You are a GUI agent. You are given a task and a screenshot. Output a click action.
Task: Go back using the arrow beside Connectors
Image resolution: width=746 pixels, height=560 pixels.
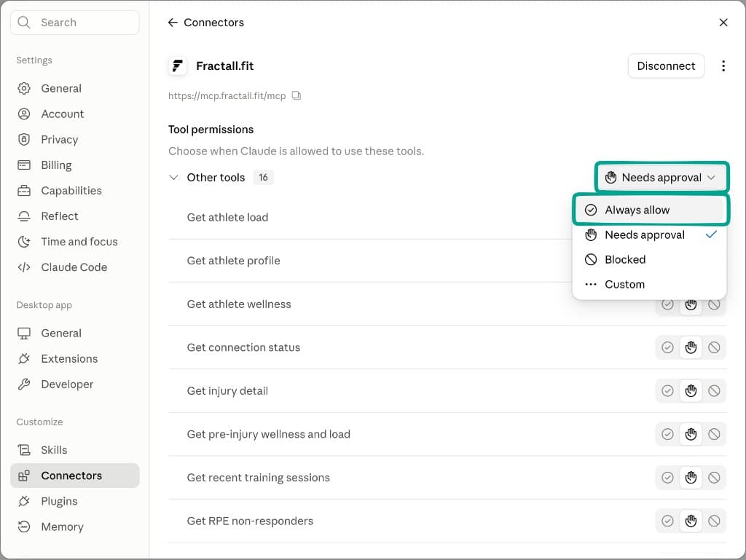click(x=173, y=23)
